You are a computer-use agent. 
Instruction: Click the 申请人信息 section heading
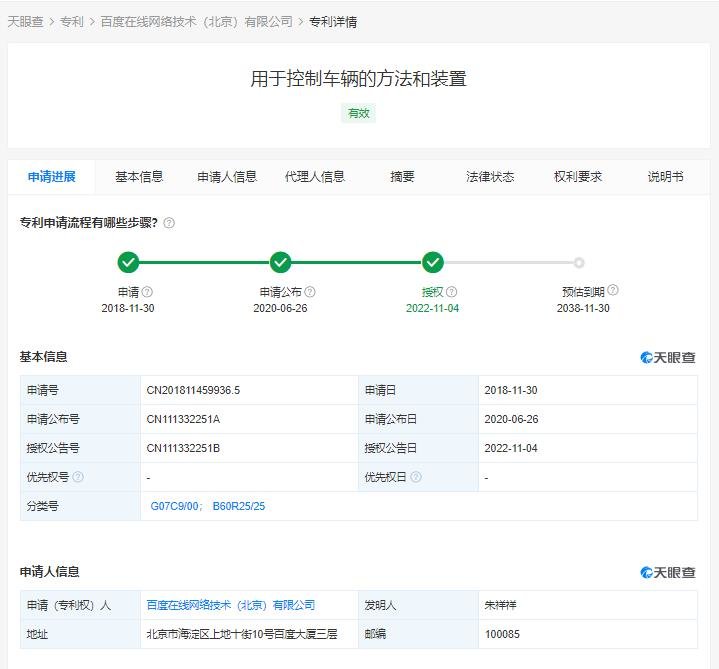(x=50, y=571)
